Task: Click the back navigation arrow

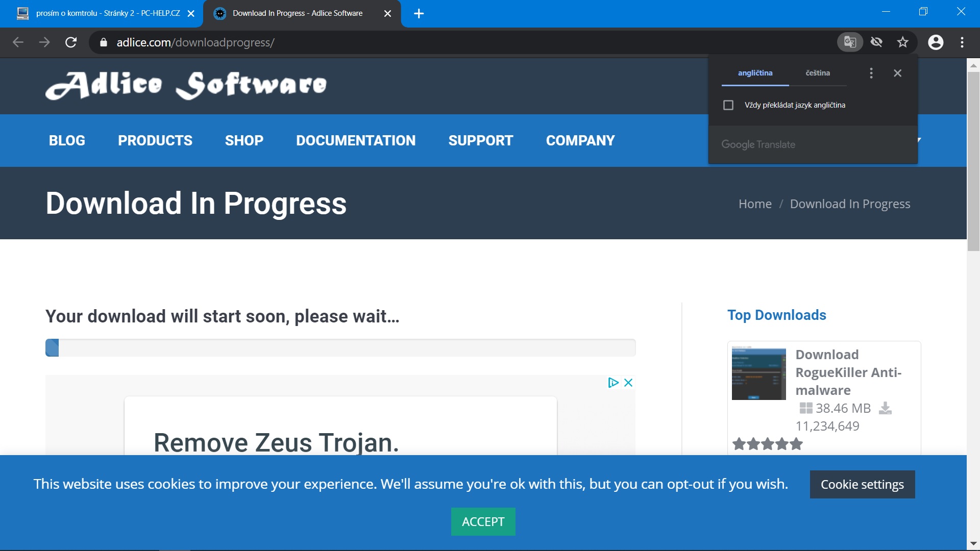Action: tap(18, 42)
